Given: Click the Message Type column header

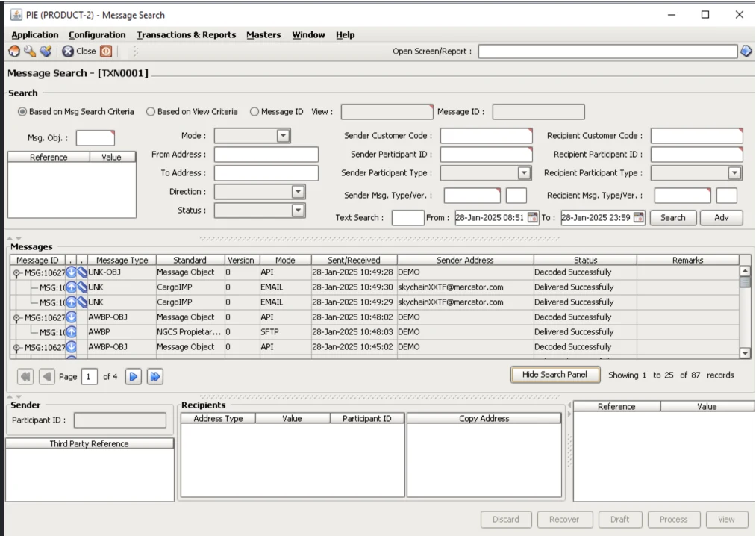Looking at the screenshot, I should (x=122, y=260).
